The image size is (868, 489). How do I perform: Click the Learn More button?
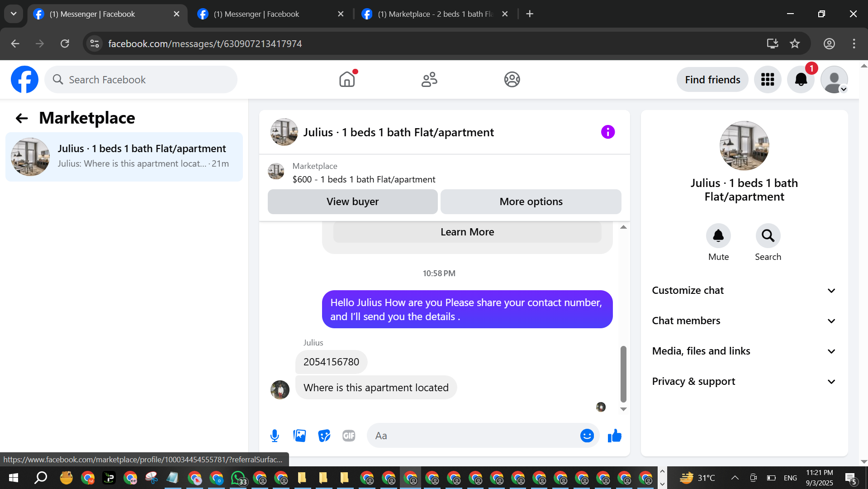[467, 232]
